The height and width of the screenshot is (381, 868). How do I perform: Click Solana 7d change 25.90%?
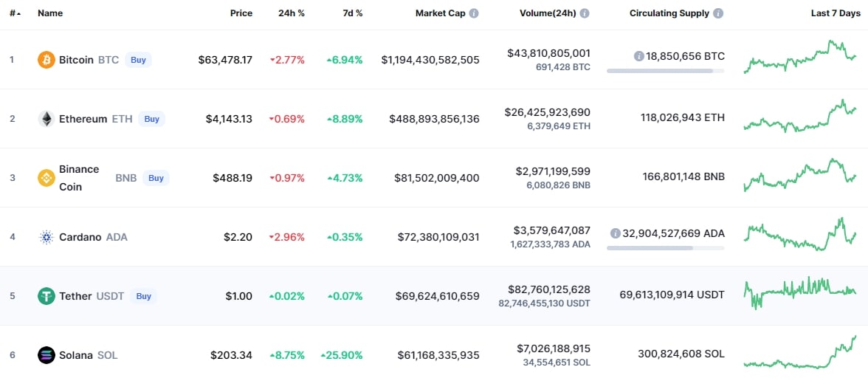tap(342, 355)
